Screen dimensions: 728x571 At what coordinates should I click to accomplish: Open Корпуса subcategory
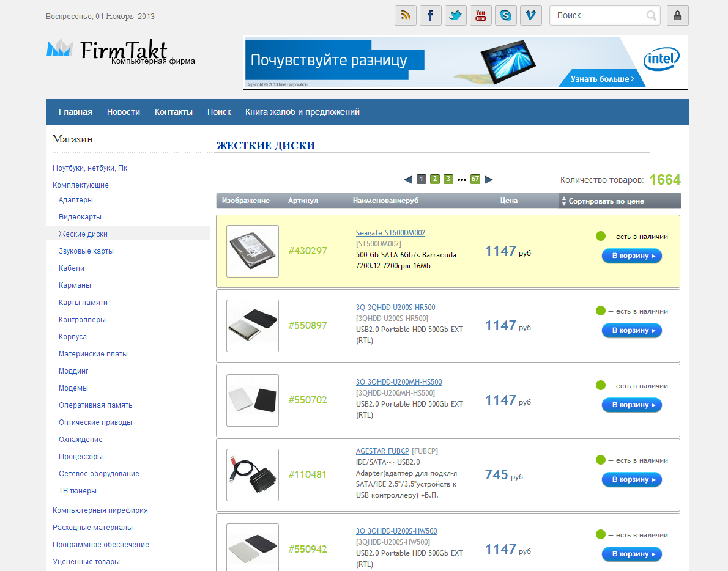(72, 337)
